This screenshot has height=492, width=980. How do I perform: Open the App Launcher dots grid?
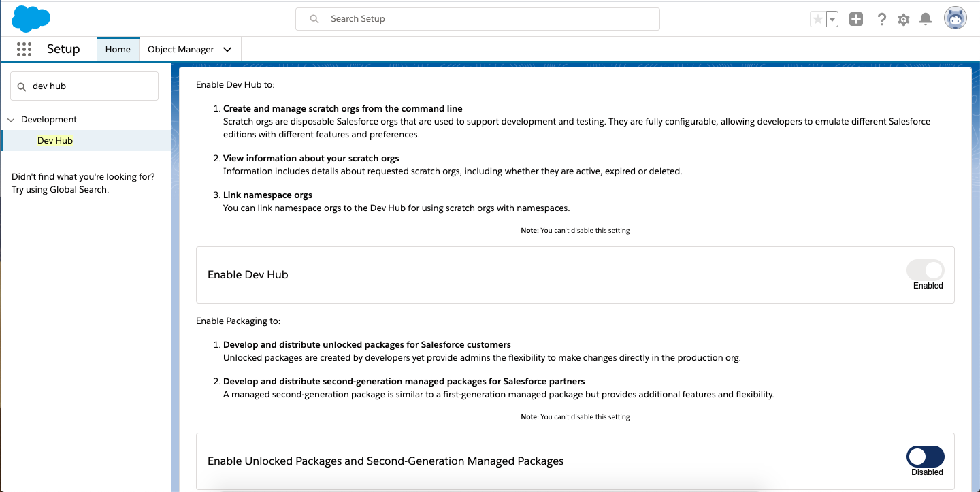[24, 49]
